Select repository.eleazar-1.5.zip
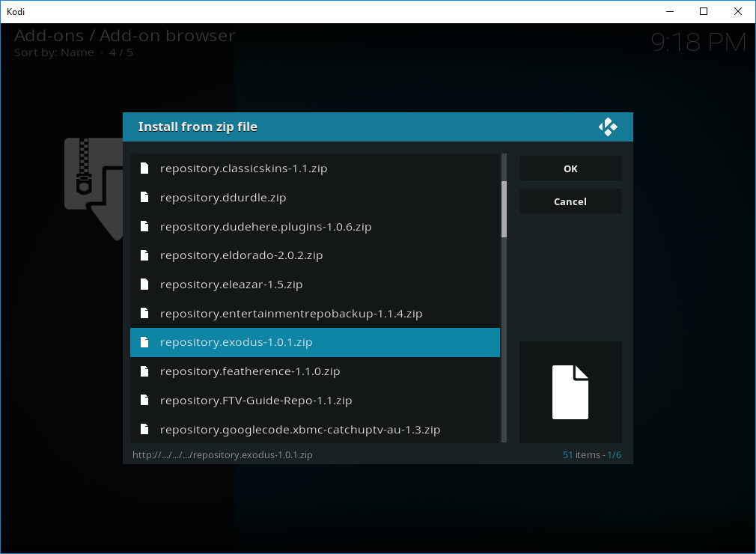Screen dimensions: 756x554 coord(315,284)
